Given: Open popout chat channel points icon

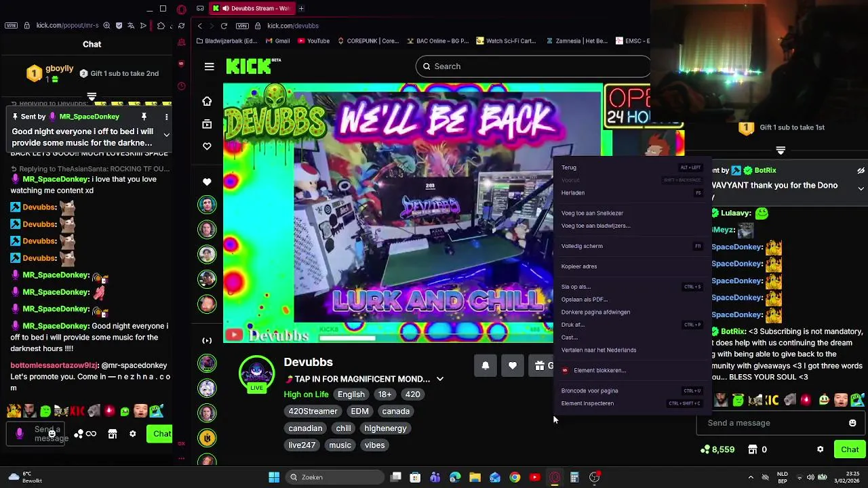Looking at the screenshot, I should [79, 434].
